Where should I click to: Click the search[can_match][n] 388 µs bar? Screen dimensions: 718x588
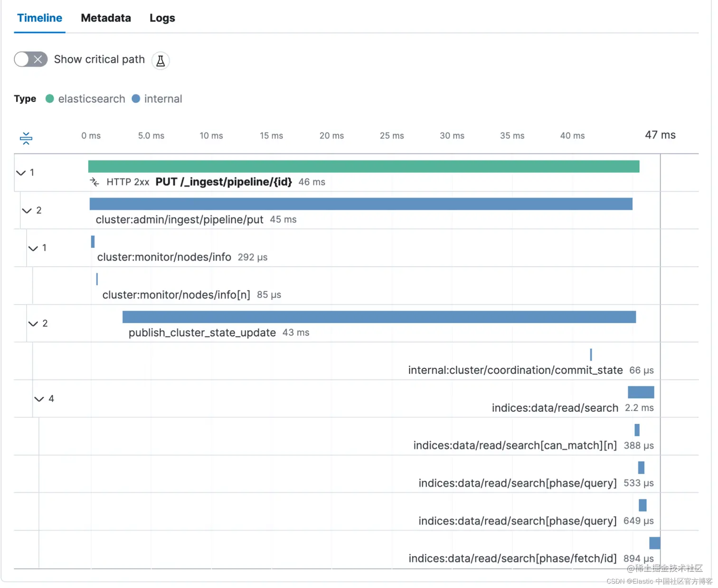point(637,430)
